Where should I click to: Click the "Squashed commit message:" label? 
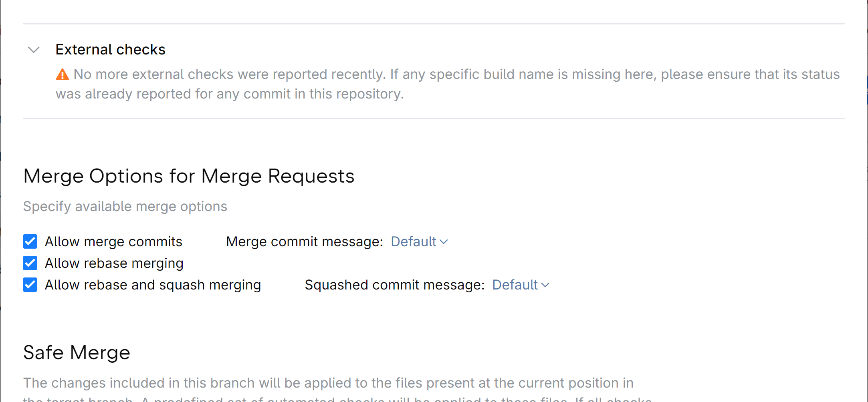coord(394,285)
